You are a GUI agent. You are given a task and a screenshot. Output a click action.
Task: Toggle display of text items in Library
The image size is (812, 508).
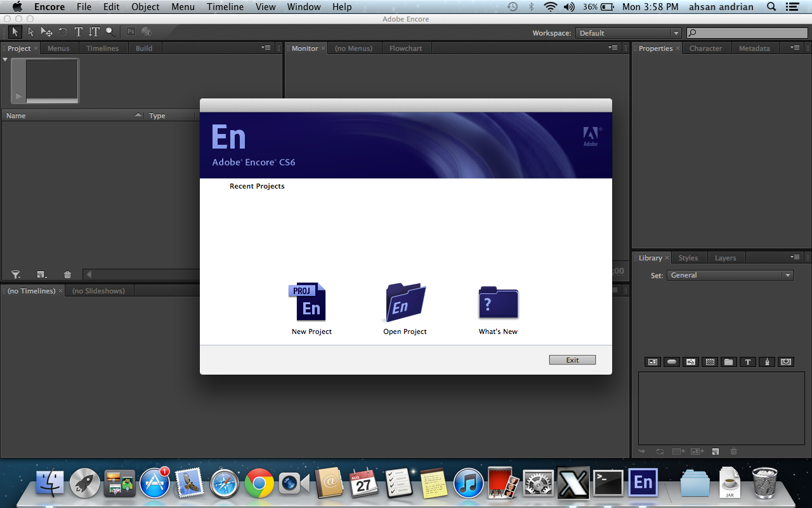(748, 362)
